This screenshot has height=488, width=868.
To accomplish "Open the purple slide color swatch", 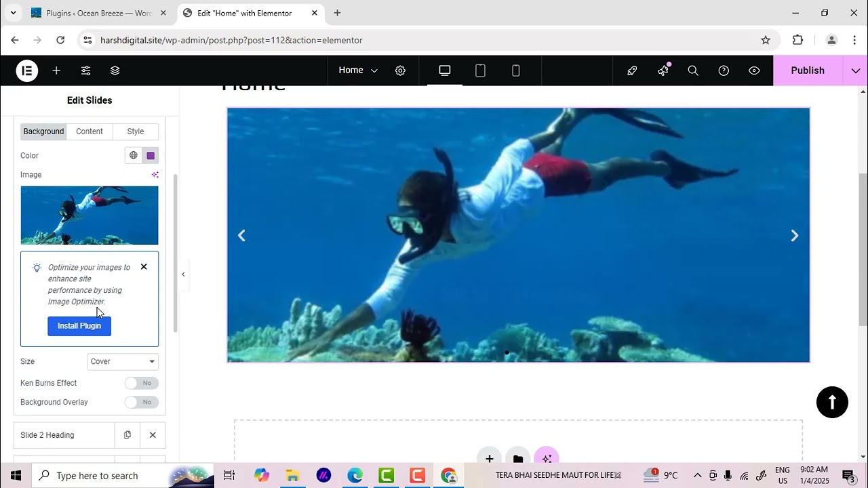I will (x=151, y=155).
